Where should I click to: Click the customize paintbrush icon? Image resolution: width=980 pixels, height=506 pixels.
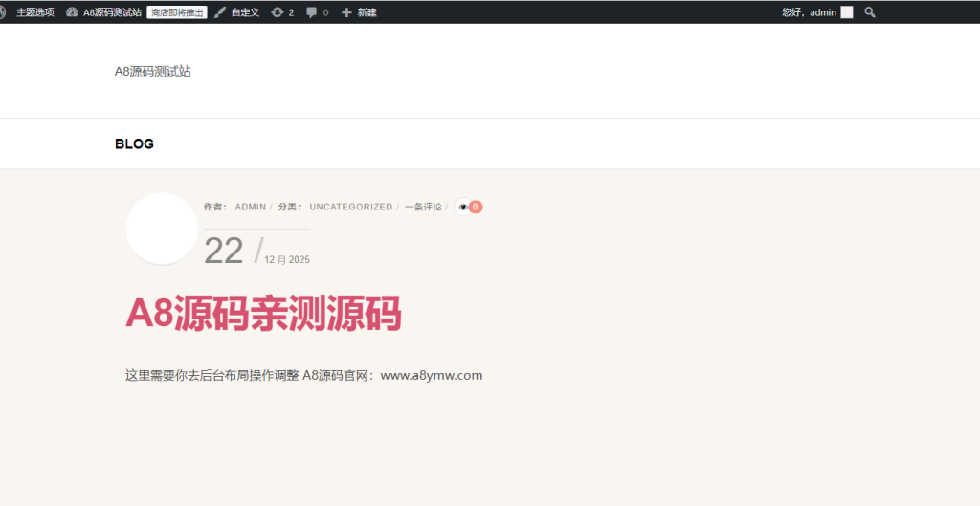[220, 12]
